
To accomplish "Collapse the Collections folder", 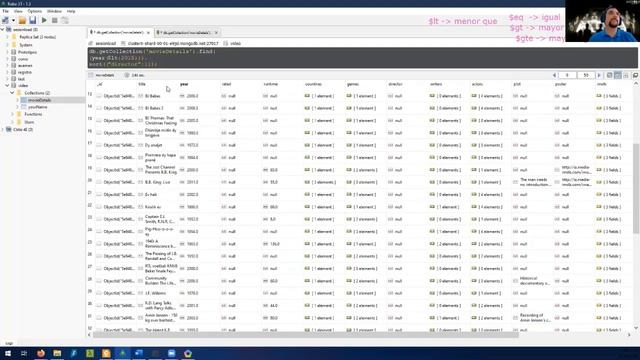I will coord(12,93).
